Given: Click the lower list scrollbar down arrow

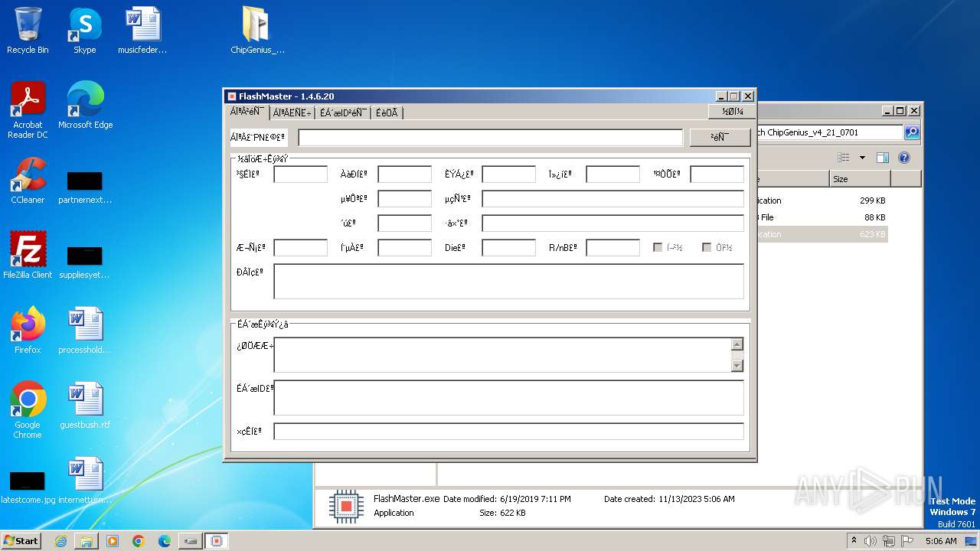Looking at the screenshot, I should [737, 366].
